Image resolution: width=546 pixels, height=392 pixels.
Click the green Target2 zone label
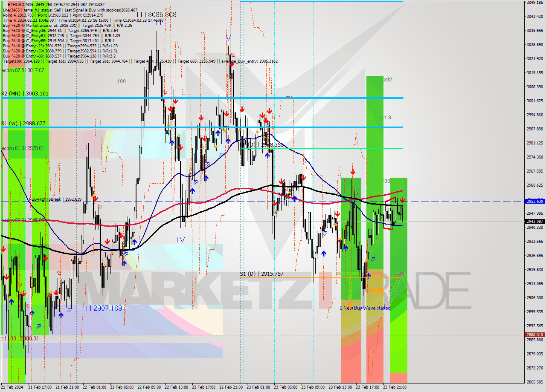[384, 79]
